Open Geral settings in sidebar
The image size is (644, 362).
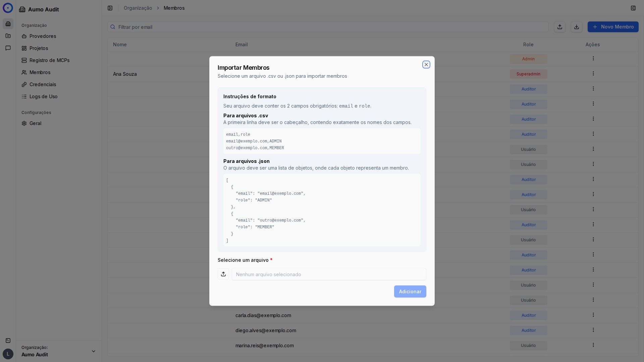pyautogui.click(x=59, y=123)
